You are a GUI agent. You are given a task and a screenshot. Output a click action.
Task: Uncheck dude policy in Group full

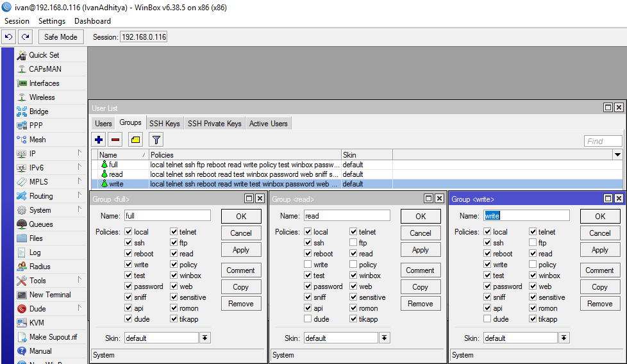[128, 319]
